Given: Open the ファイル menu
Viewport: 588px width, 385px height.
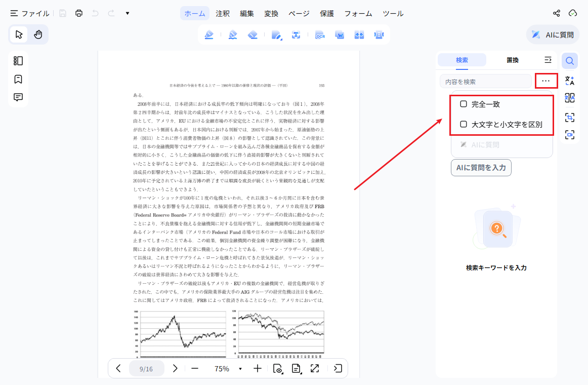Looking at the screenshot, I should click(30, 14).
